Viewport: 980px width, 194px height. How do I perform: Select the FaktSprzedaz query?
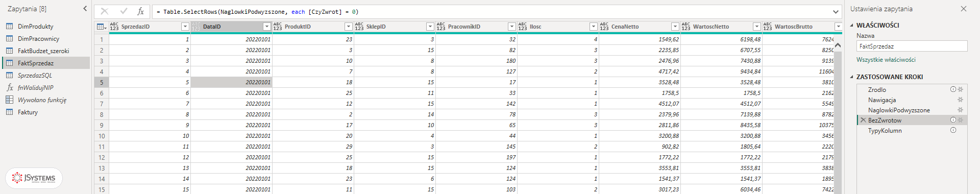click(46, 63)
